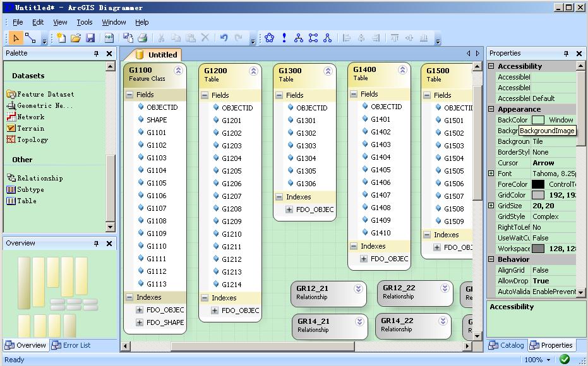
Task: Collapse the Indexes section of G1400
Action: [x=354, y=246]
